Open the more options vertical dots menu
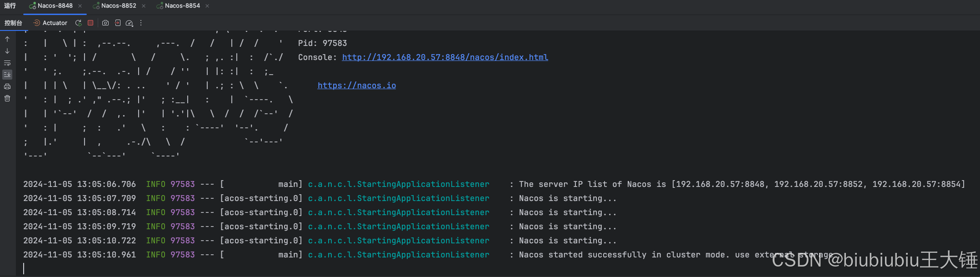Screen dimensions: 980x277 point(141,23)
